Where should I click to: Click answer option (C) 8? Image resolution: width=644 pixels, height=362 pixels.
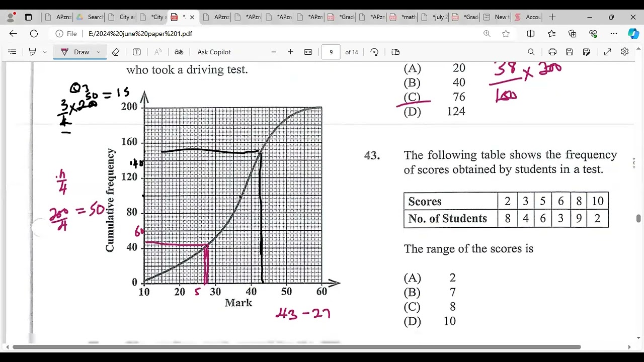(x=429, y=307)
